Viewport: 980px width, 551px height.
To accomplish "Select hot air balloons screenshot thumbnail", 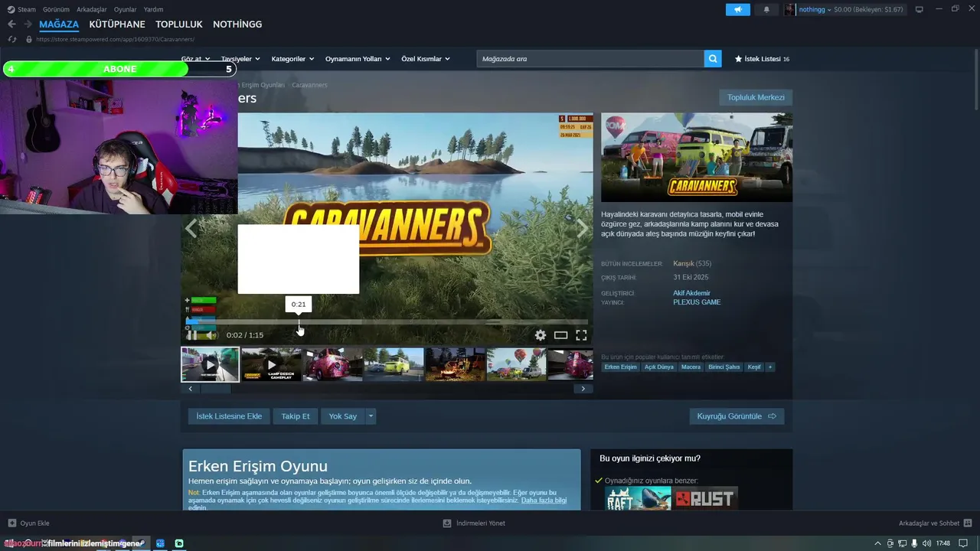I will [516, 364].
